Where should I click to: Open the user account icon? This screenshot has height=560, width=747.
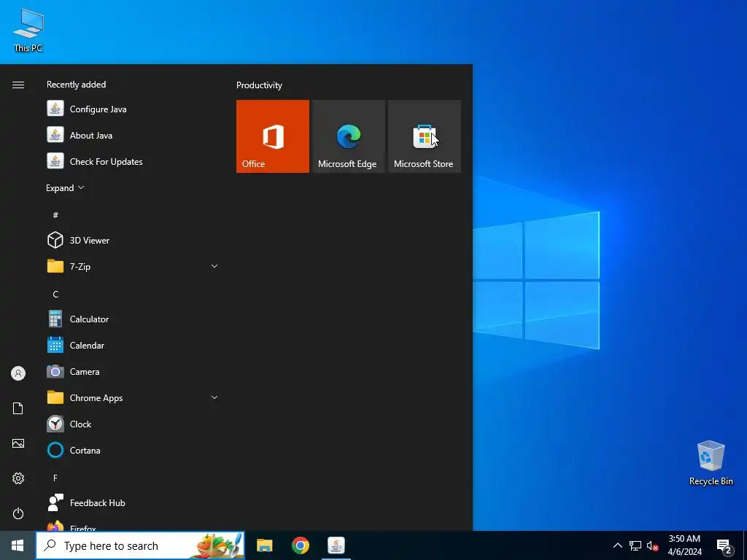point(18,373)
